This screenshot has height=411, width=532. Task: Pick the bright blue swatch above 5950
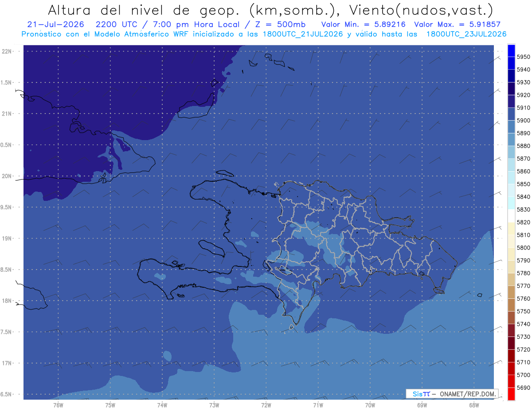pos(511,51)
